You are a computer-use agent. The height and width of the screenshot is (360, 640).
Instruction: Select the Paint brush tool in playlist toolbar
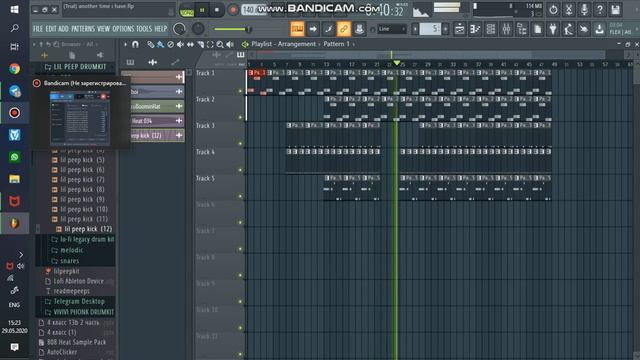pos(160,44)
